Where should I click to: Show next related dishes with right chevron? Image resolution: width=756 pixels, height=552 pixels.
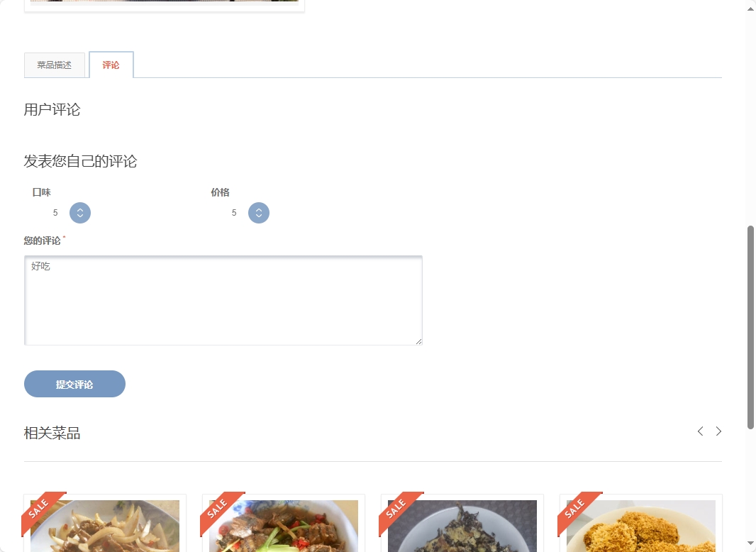pyautogui.click(x=718, y=431)
